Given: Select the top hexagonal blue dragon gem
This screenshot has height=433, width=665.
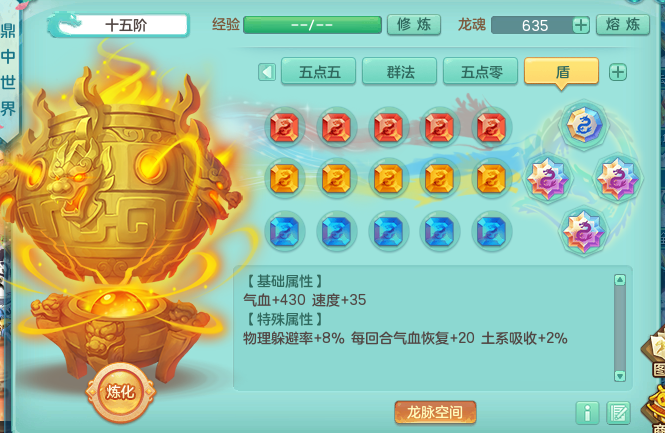Looking at the screenshot, I should tap(584, 125).
